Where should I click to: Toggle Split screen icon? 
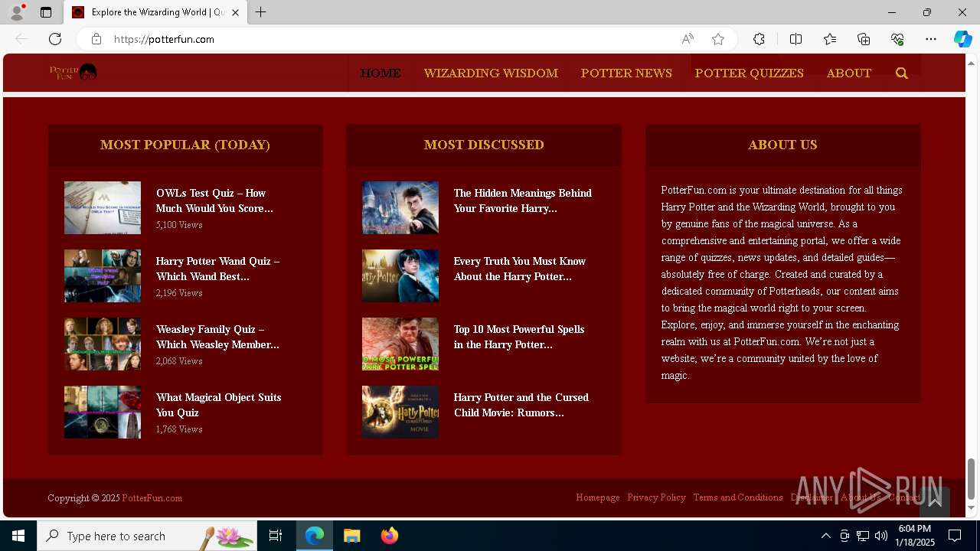tap(795, 39)
